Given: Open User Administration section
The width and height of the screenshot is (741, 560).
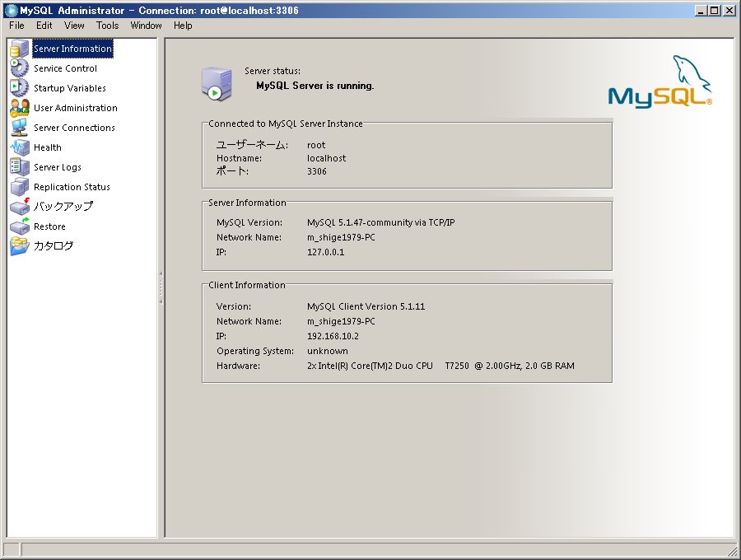Looking at the screenshot, I should [x=76, y=108].
